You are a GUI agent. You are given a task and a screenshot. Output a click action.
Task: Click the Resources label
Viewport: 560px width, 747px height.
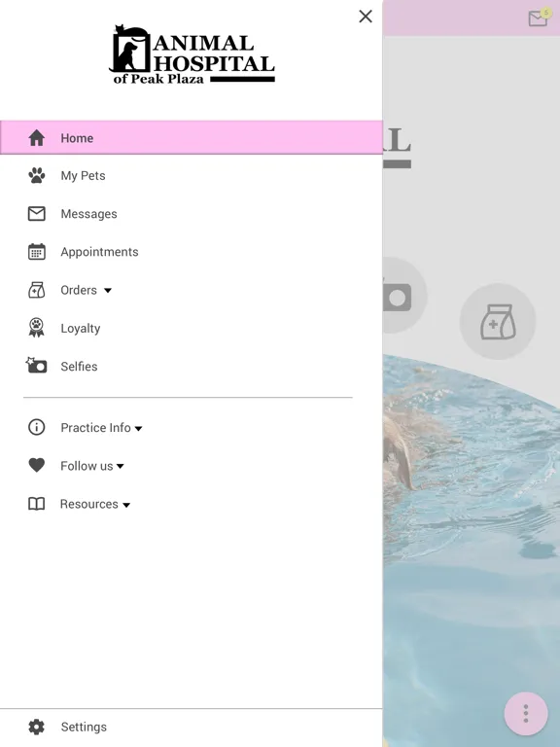pos(89,504)
